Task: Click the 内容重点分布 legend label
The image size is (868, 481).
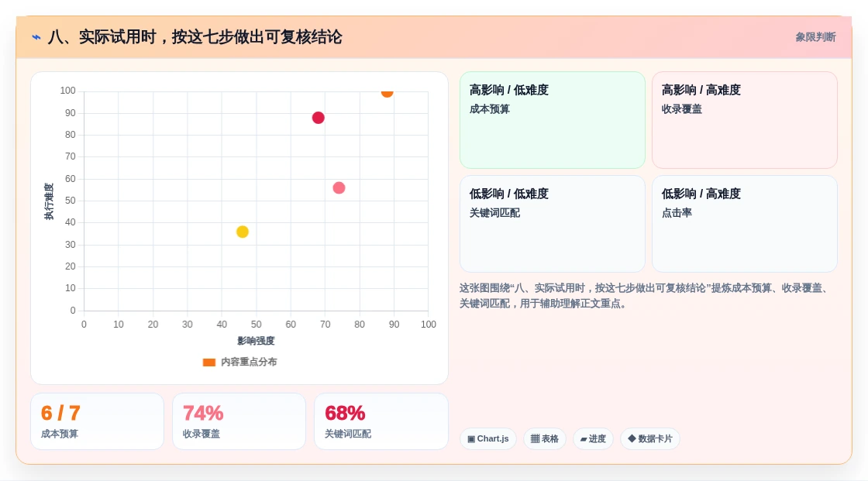Action: point(249,362)
